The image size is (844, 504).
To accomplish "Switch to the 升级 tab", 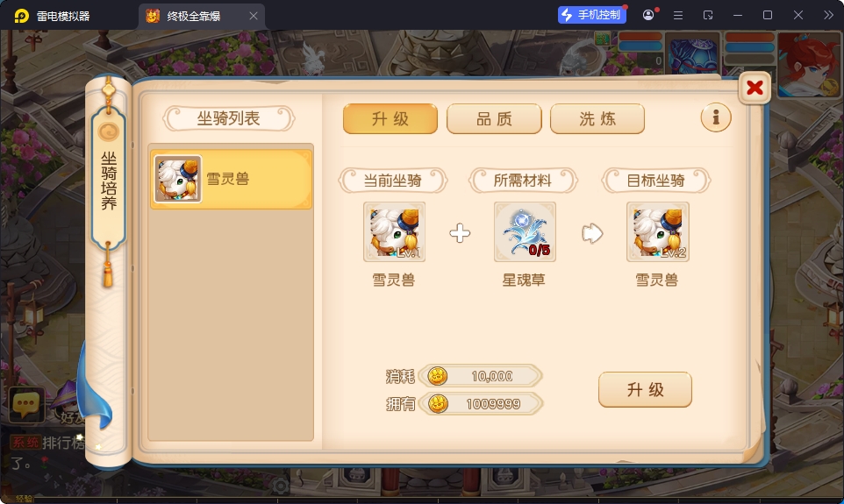I will (x=390, y=118).
